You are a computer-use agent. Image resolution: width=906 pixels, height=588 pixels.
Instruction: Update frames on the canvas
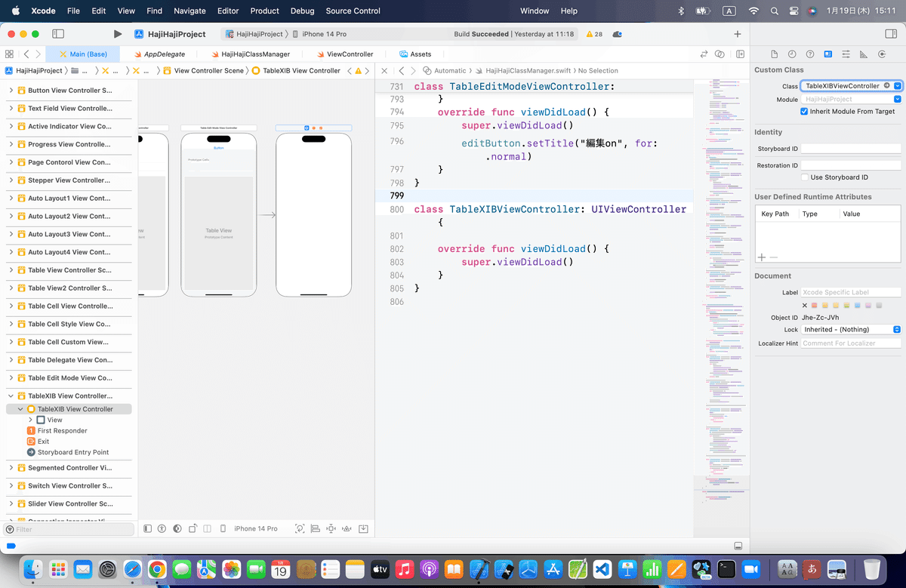[x=300, y=528]
